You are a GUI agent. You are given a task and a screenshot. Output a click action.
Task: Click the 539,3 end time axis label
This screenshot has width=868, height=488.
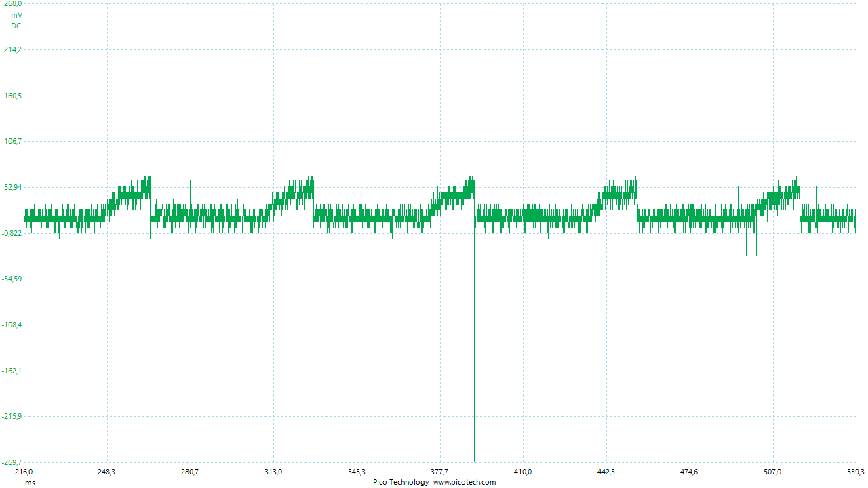click(856, 472)
